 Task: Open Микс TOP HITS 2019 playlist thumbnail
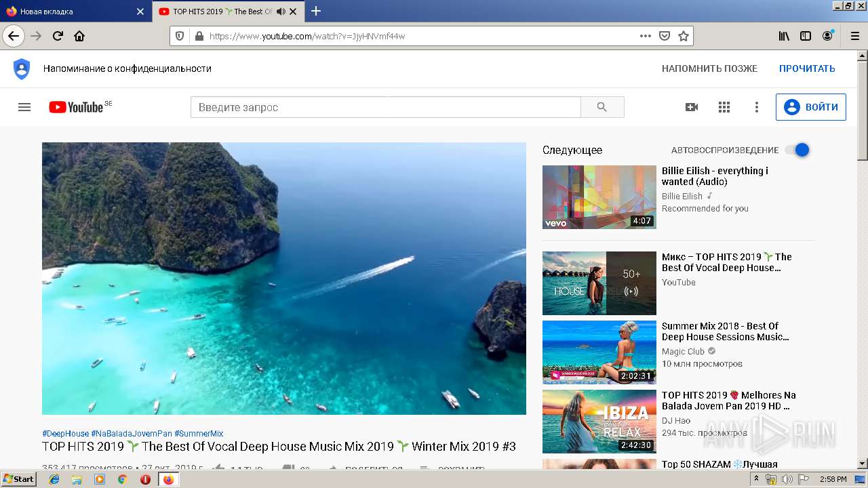[599, 283]
